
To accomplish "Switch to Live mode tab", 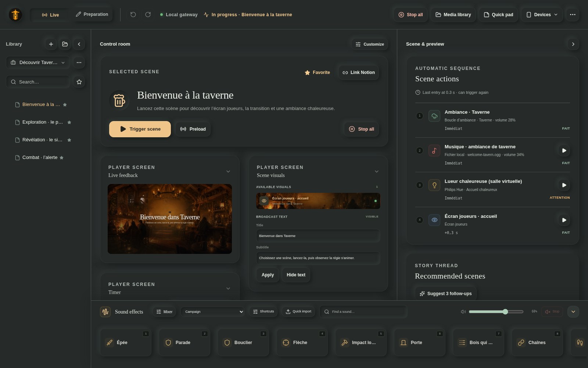I will click(x=50, y=15).
